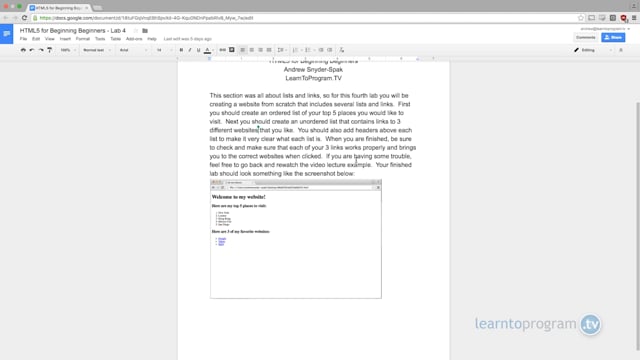Click the Print icon in toolbar
Viewport: 640px width, 360px height.
point(23,50)
